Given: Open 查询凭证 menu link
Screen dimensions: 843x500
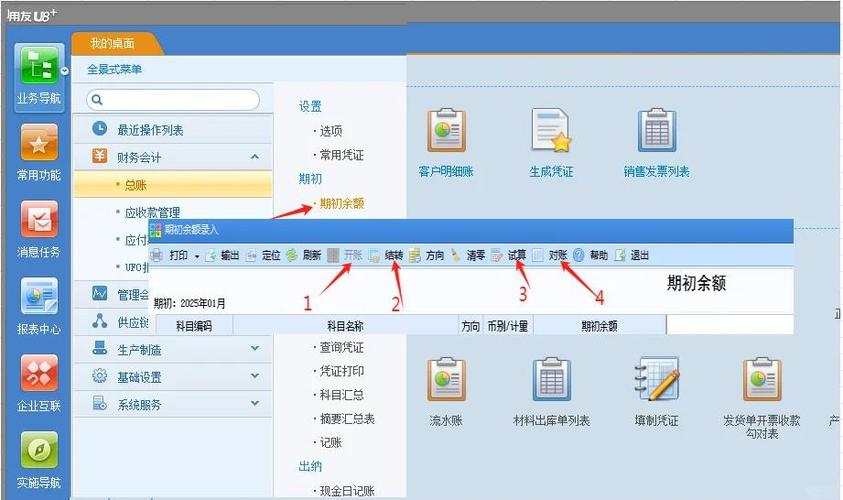Looking at the screenshot, I should click(x=341, y=347).
